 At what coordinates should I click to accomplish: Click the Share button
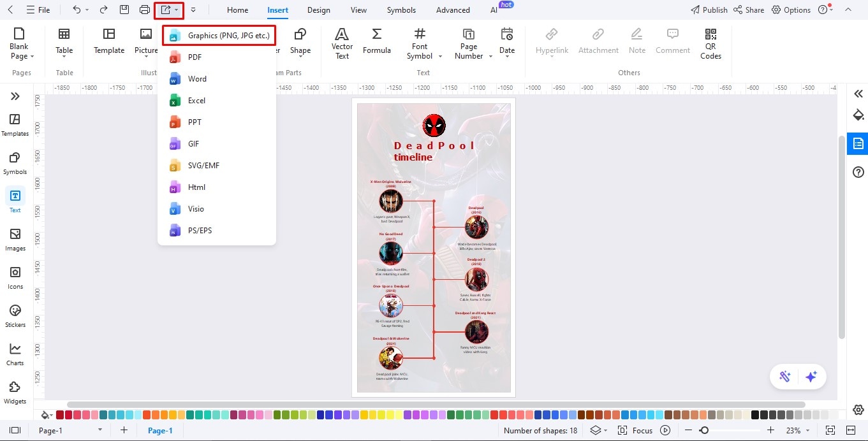[749, 10]
